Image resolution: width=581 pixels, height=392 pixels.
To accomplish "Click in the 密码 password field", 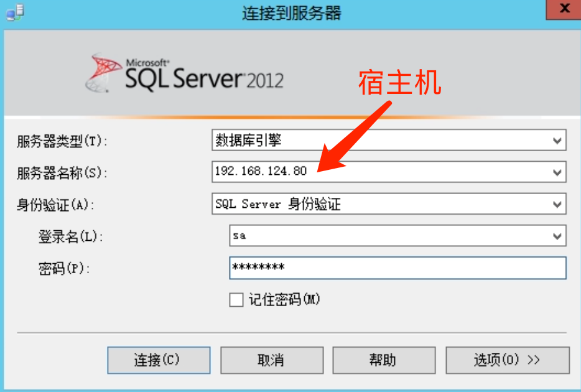I will (x=398, y=268).
